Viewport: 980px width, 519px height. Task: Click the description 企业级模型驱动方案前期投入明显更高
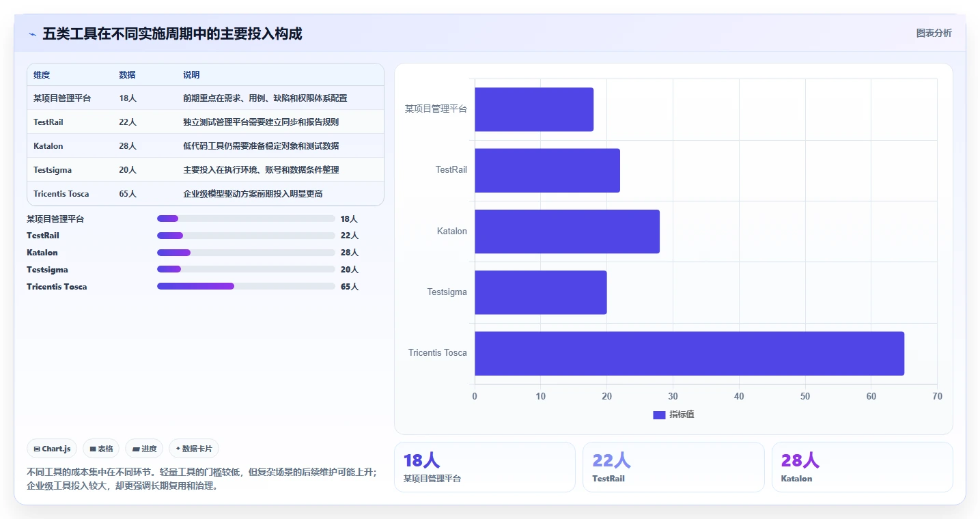253,194
